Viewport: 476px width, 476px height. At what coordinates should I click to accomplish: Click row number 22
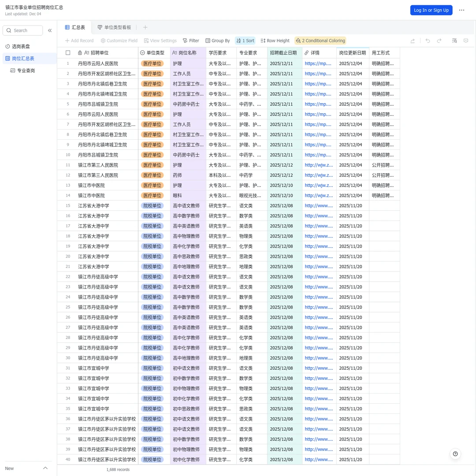point(68,277)
